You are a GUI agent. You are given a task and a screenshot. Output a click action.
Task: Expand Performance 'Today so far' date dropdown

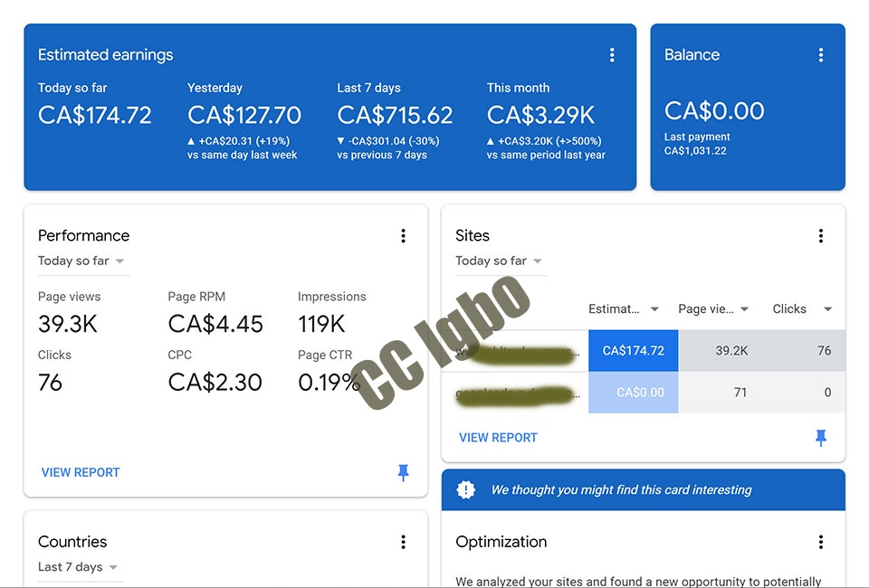tap(82, 261)
